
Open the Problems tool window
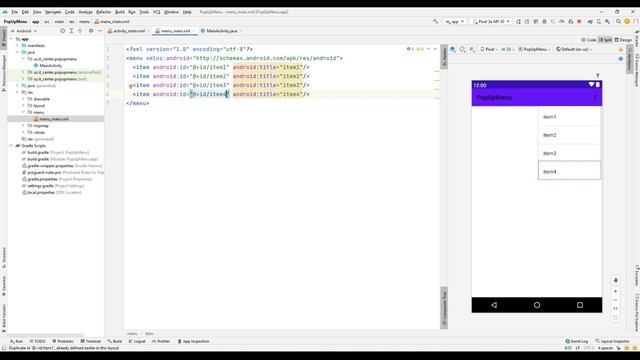[x=63, y=341]
